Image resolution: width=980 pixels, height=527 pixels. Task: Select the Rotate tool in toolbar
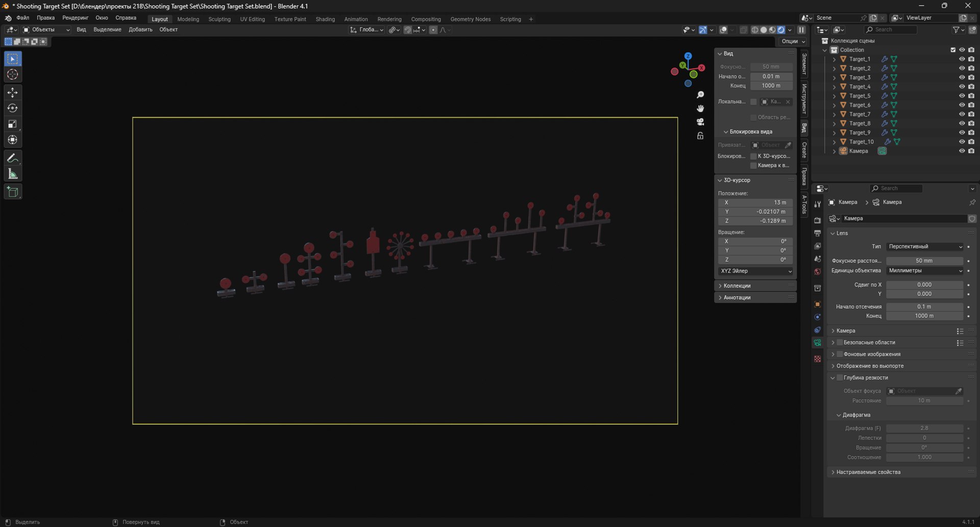point(13,108)
